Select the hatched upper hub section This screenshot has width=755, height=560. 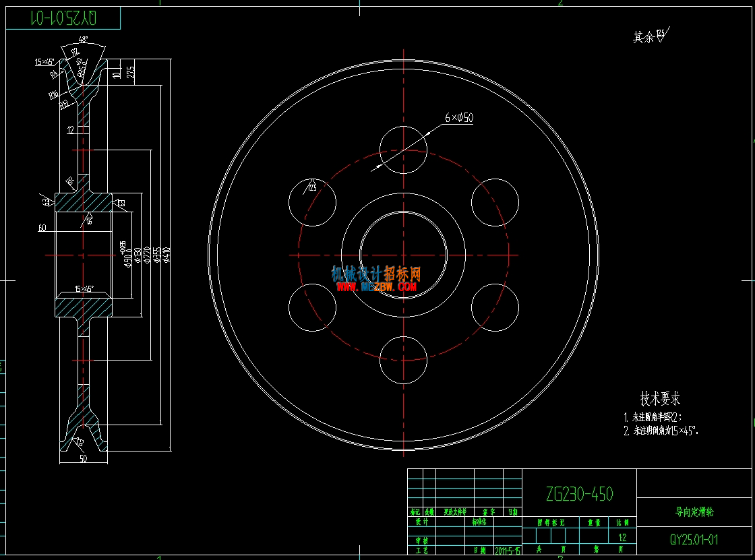pos(84,202)
